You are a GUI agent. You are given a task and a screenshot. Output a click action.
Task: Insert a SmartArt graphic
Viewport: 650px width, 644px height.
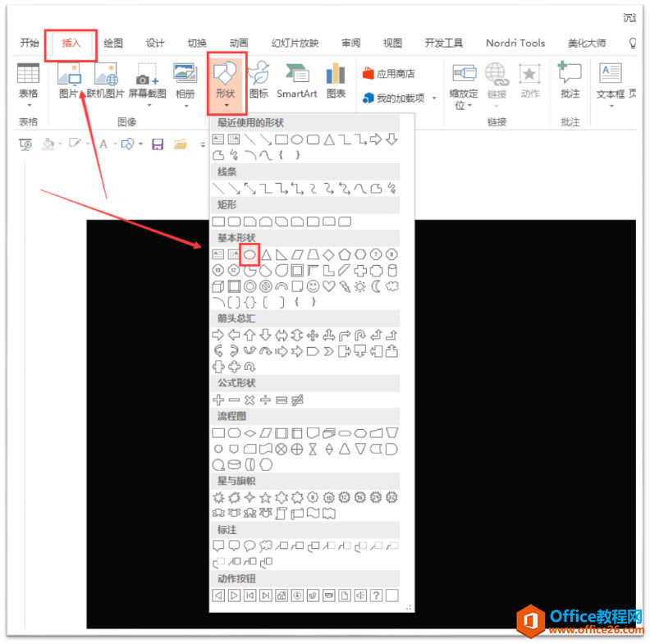(297, 81)
